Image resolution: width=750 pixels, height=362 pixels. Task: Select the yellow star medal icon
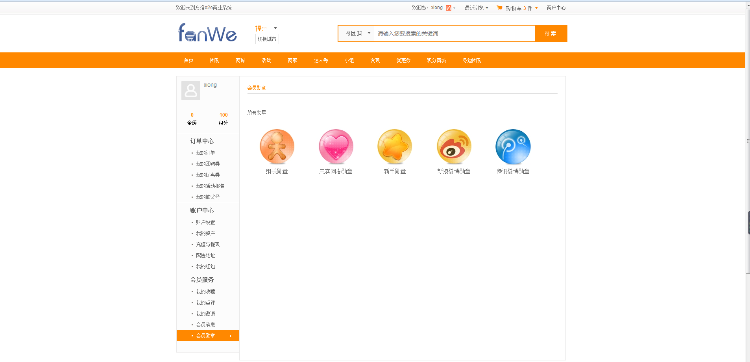click(395, 146)
